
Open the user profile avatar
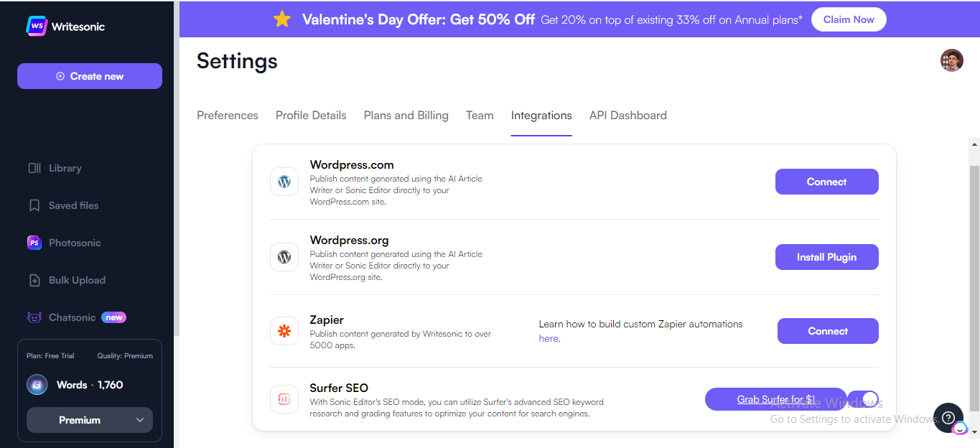pos(952,60)
